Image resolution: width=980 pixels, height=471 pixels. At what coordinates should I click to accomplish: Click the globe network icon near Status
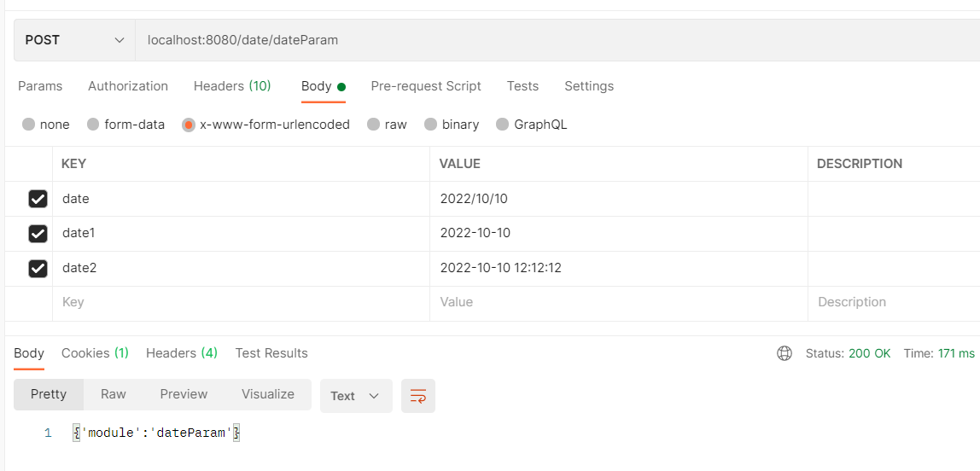pos(785,353)
